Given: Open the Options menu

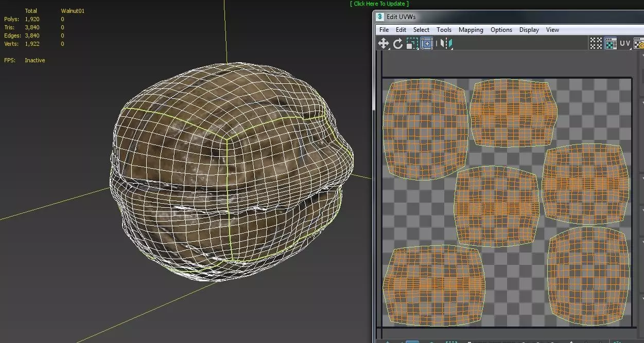Looking at the screenshot, I should click(x=501, y=30).
